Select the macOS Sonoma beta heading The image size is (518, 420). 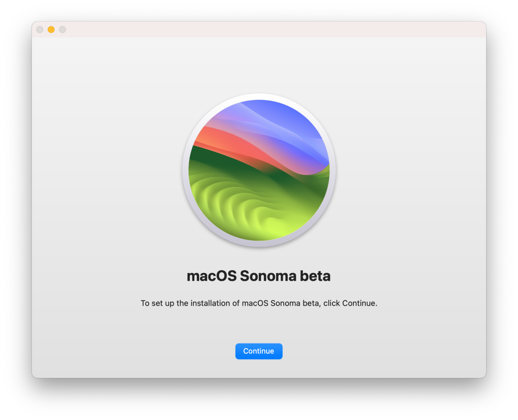(259, 275)
